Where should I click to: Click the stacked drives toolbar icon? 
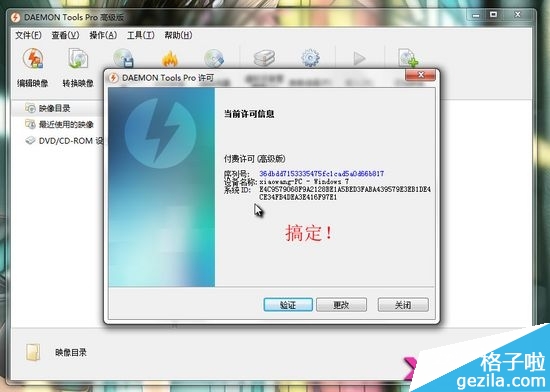point(264,58)
